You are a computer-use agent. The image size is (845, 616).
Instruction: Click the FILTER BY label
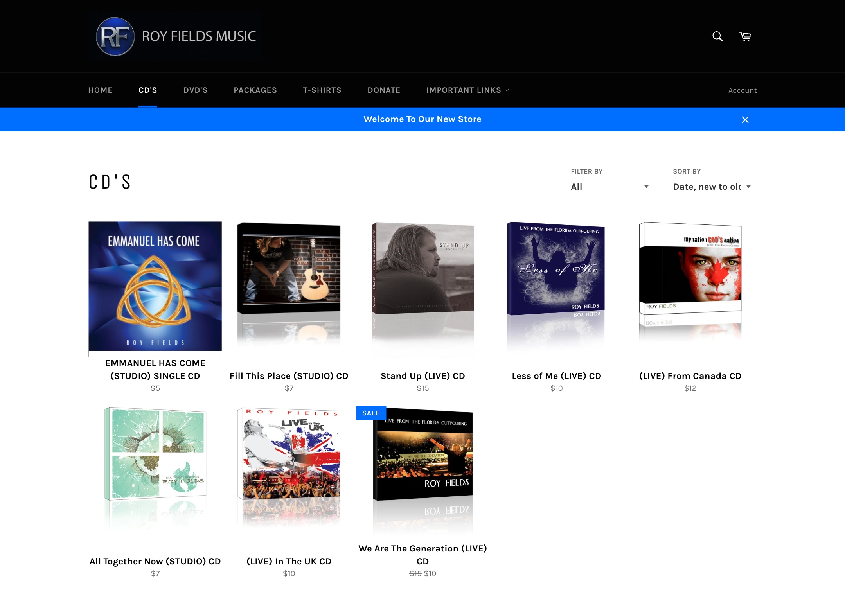click(x=586, y=171)
